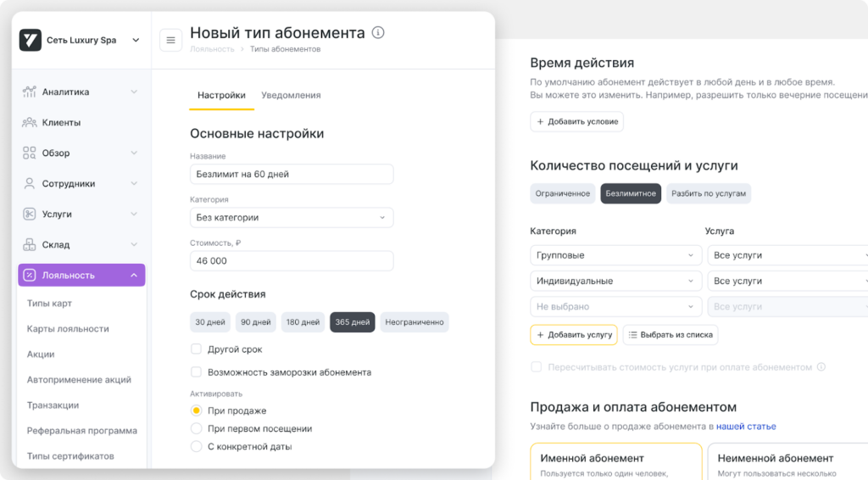The image size is (868, 480).
Task: Select При первом посещении activation option
Action: tap(196, 428)
